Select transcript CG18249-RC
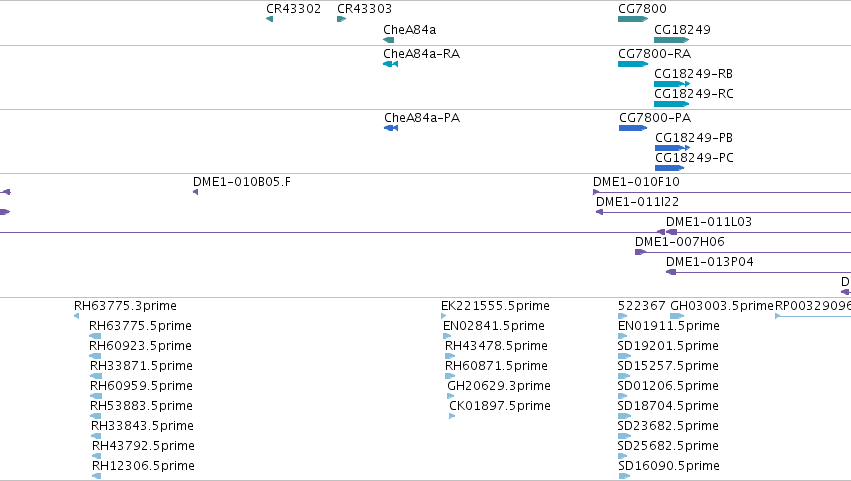The height and width of the screenshot is (481, 851). (694, 93)
